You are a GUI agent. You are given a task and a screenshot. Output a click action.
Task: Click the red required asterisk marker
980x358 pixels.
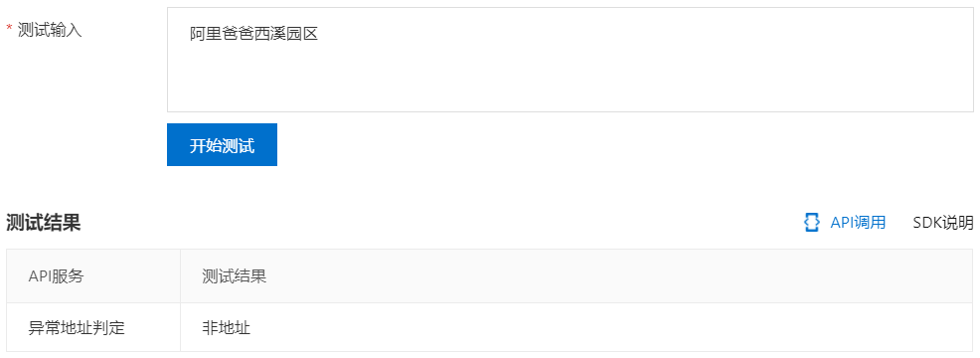(x=9, y=29)
